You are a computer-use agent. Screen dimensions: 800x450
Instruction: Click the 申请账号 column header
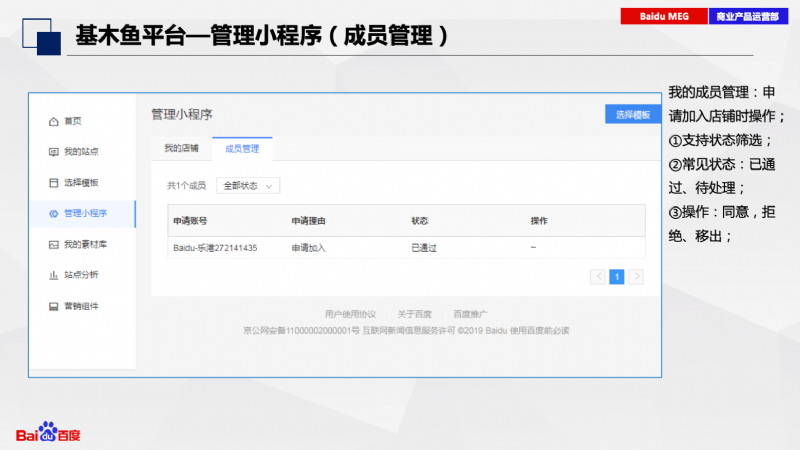point(190,221)
